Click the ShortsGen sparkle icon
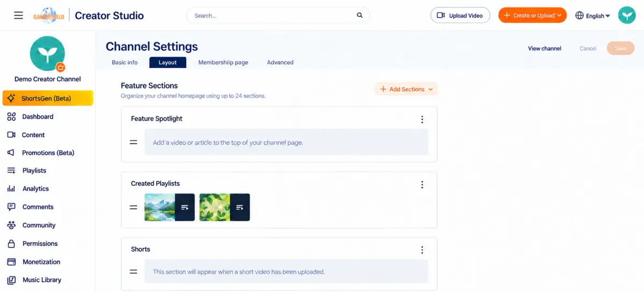Viewport: 644px width, 292px height. [11, 98]
